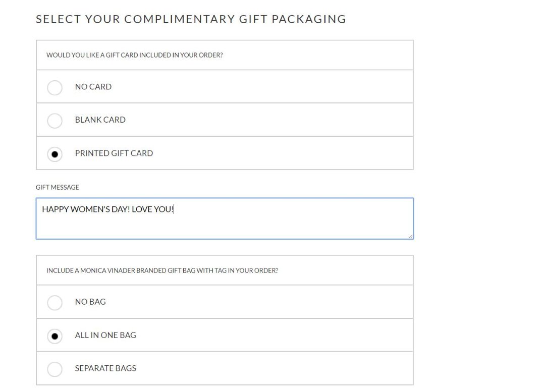Place cursor after "LOVE YOU!" in message
The width and height of the screenshot is (545, 392).
pyautogui.click(x=174, y=209)
